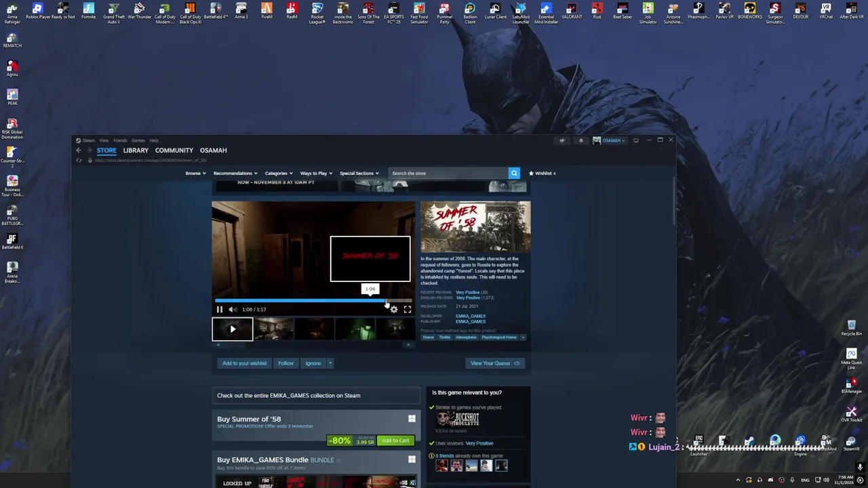The height and width of the screenshot is (488, 868).
Task: Click the Follow button
Action: (286, 363)
